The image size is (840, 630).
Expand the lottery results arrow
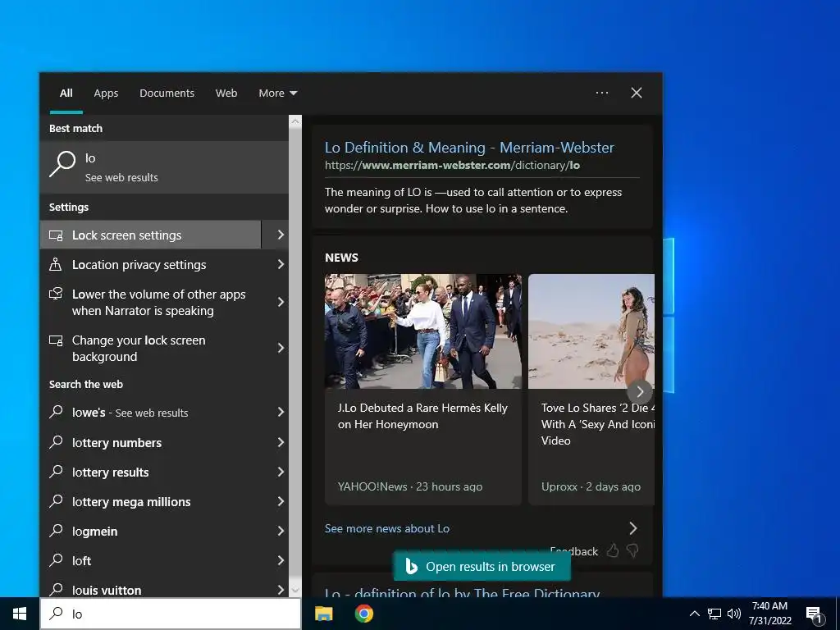pyautogui.click(x=281, y=472)
